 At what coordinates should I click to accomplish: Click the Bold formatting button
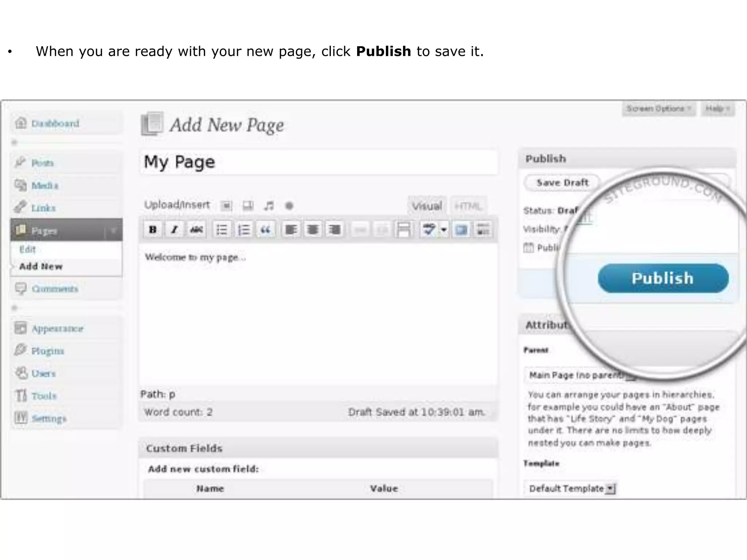pos(153,229)
